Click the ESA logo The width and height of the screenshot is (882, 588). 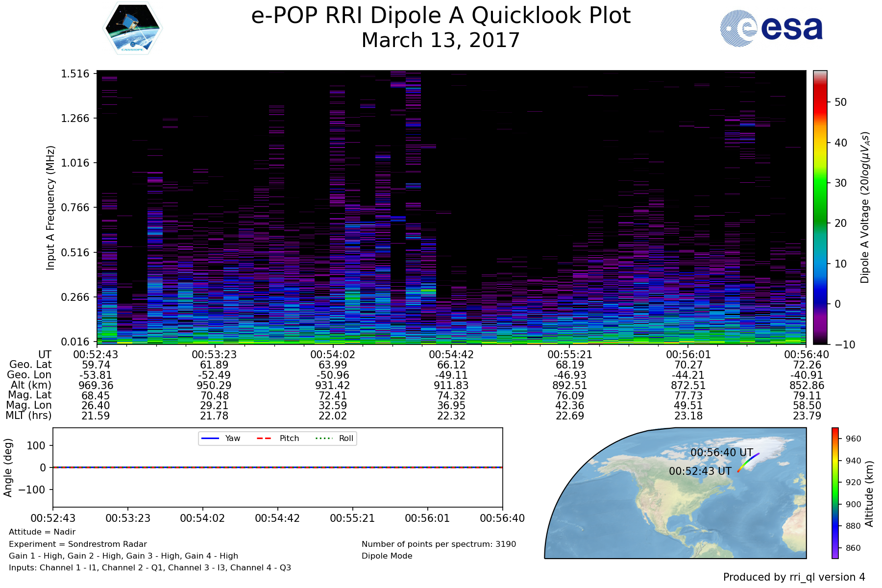771,28
